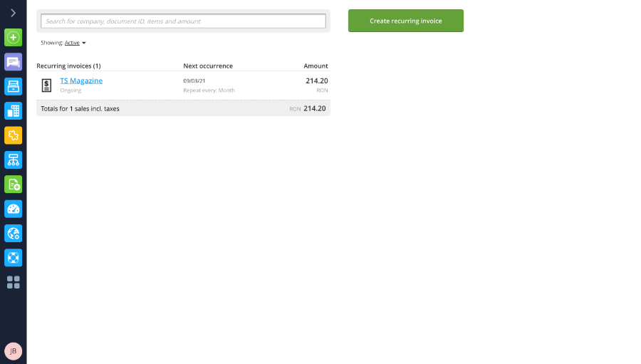The height and width of the screenshot is (364, 641).
Task: Open the Showing Active filter dropdown
Action: (72, 43)
